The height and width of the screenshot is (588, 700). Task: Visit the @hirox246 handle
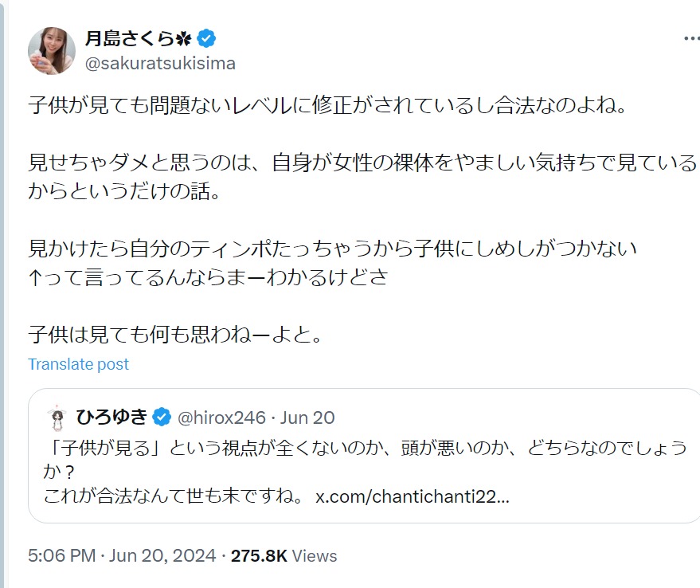point(219,417)
